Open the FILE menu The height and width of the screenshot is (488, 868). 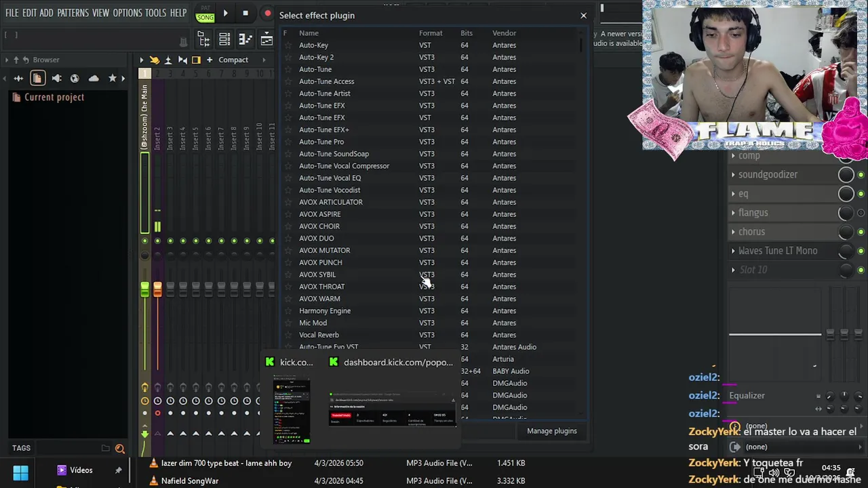[12, 13]
